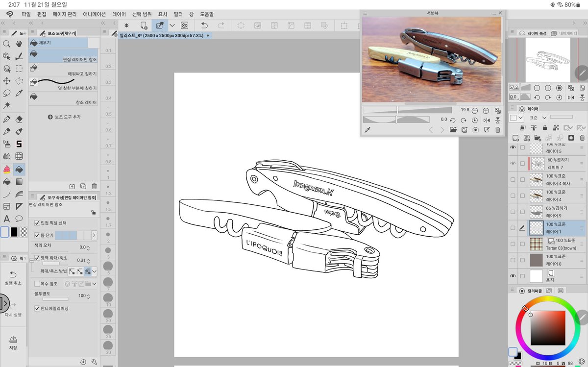Pick color with Sub View eyedropper

point(367,130)
